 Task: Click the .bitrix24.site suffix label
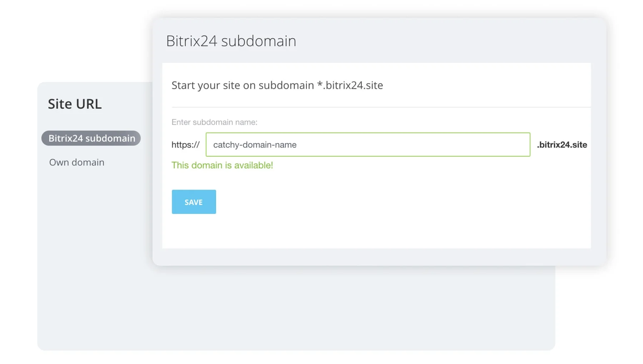click(562, 145)
